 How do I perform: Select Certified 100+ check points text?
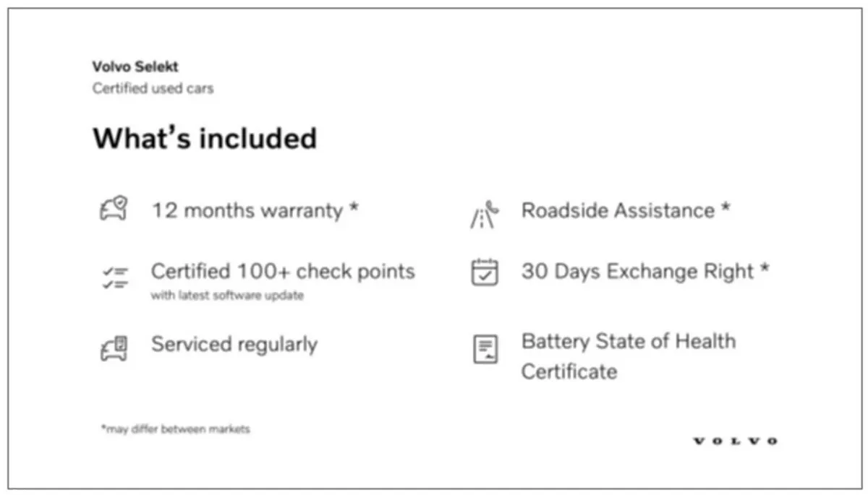click(283, 272)
